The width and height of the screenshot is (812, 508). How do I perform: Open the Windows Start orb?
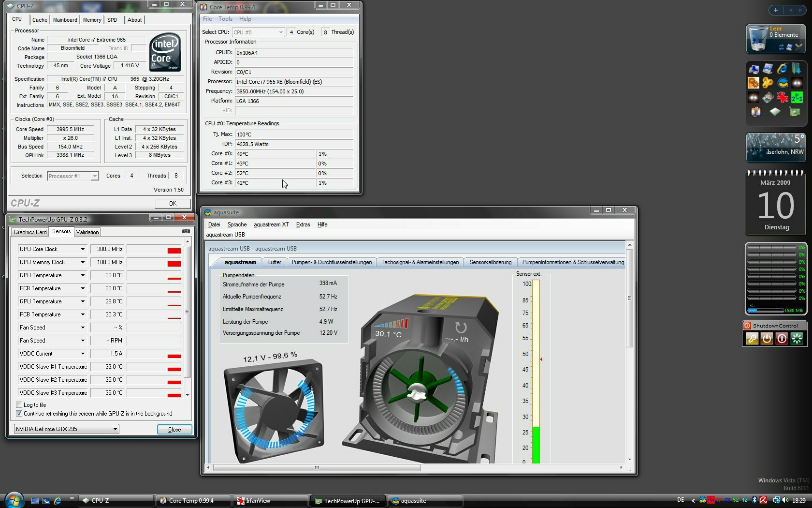[14, 500]
